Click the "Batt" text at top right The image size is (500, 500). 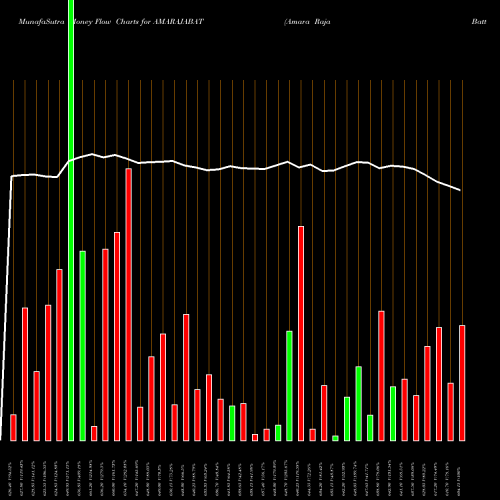tap(479, 22)
